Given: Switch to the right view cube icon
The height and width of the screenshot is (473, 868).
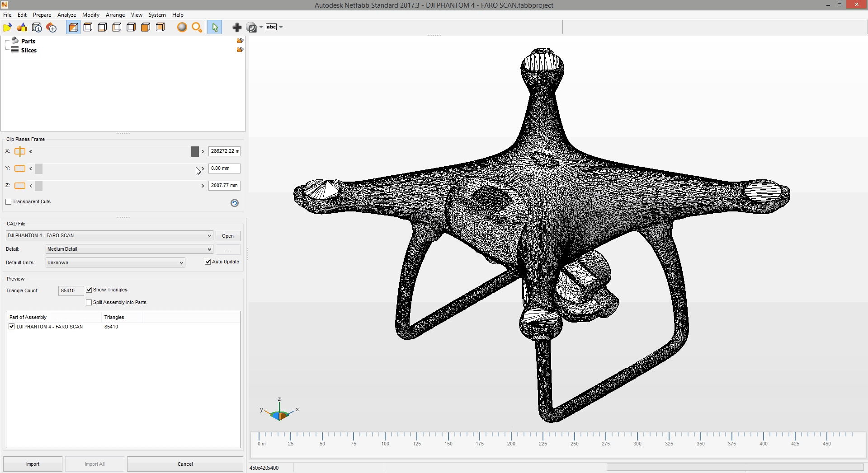Looking at the screenshot, I should click(x=131, y=28).
